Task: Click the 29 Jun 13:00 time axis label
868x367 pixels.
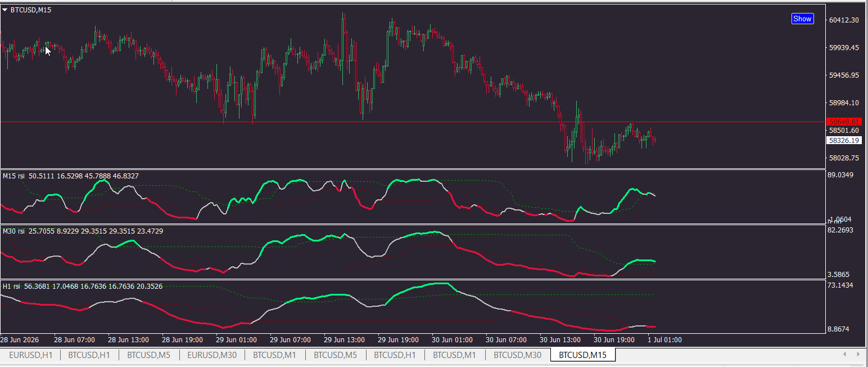Action: point(345,340)
